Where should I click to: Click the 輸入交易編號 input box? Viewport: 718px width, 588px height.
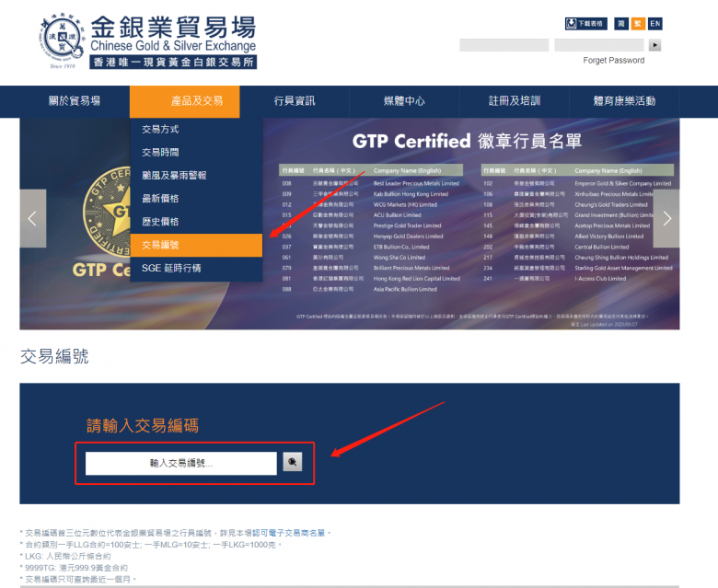click(x=180, y=463)
